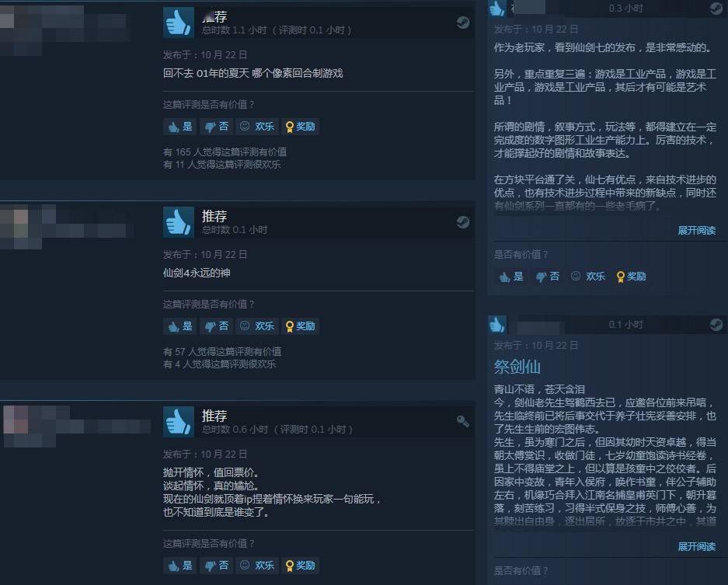Click the Steam icon on the 0.1 小时 sidebar review

click(716, 325)
